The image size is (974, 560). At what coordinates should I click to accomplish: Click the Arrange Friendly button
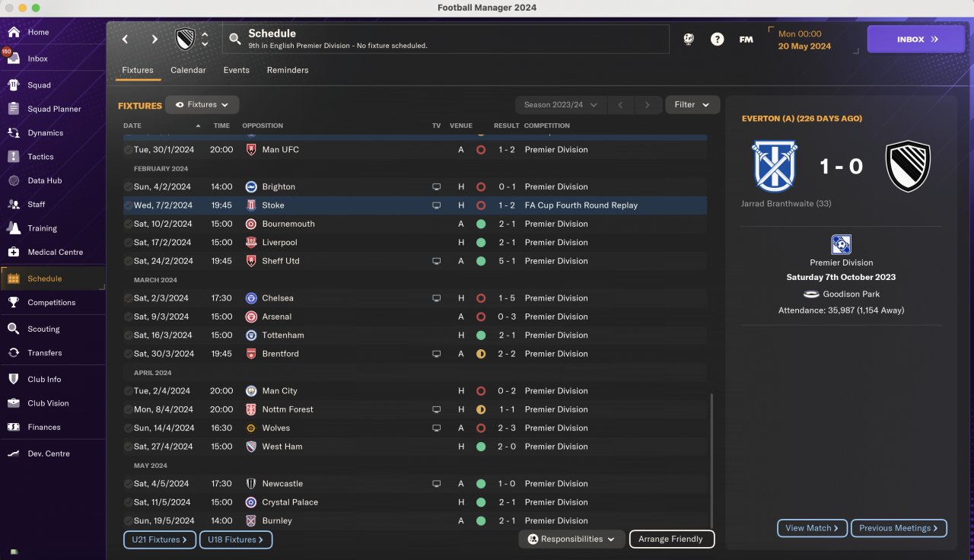[672, 539]
